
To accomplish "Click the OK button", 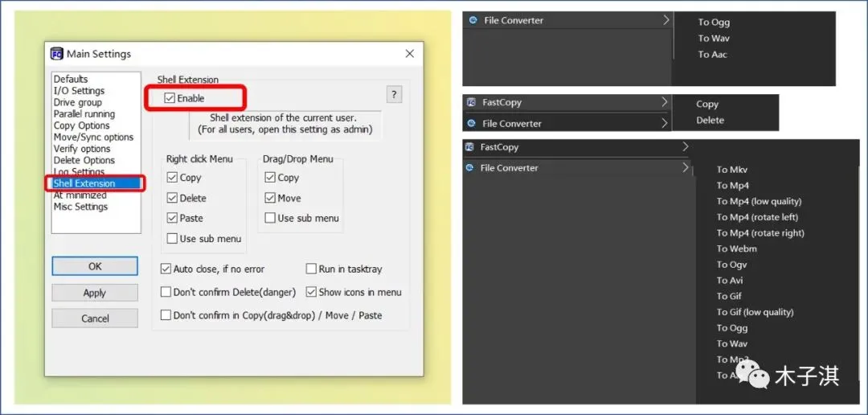I will pyautogui.click(x=95, y=266).
